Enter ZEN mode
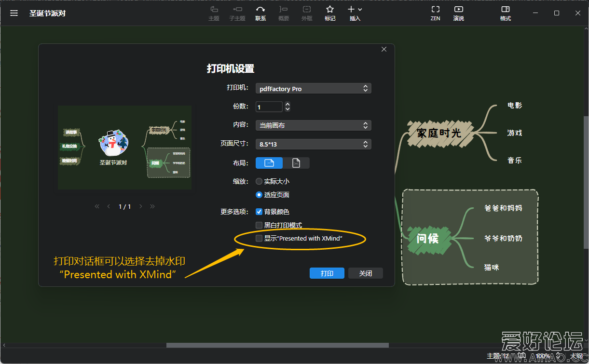The height and width of the screenshot is (364, 589). tap(436, 13)
